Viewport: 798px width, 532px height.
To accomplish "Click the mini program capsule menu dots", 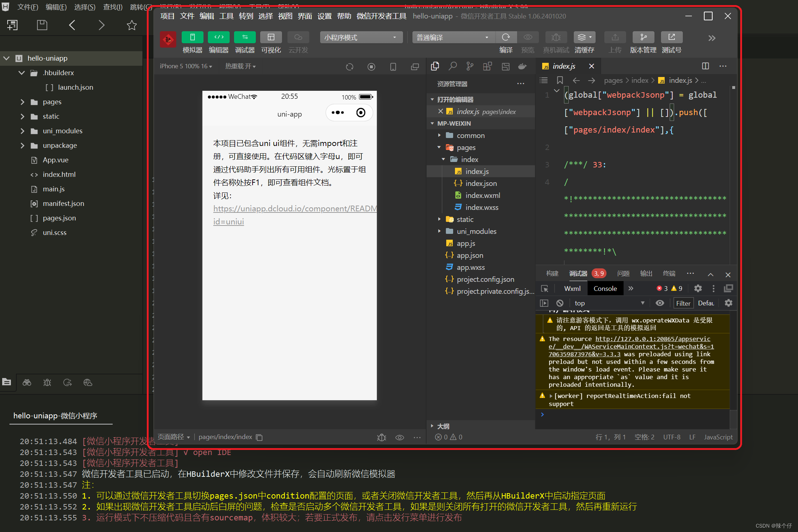I will (338, 113).
